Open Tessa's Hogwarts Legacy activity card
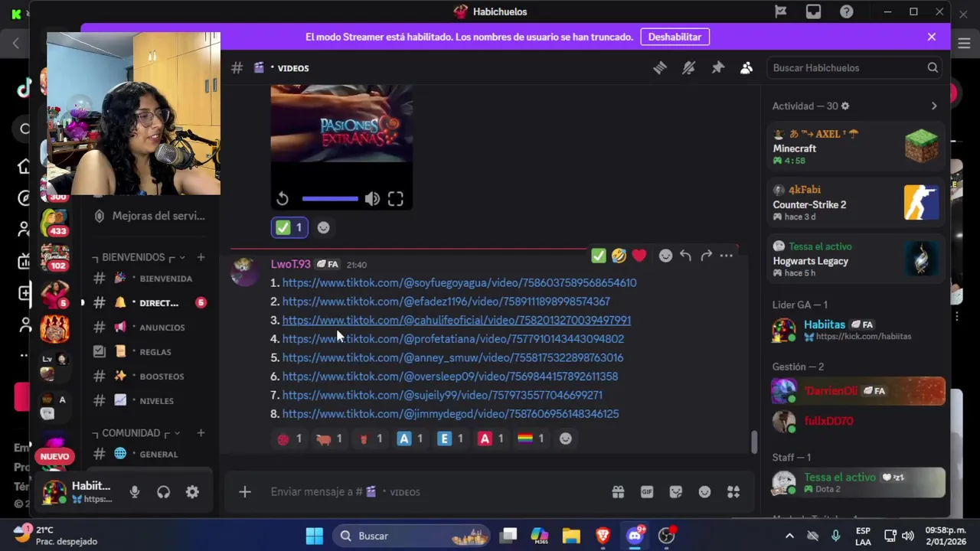The width and height of the screenshot is (980, 551). [x=856, y=259]
